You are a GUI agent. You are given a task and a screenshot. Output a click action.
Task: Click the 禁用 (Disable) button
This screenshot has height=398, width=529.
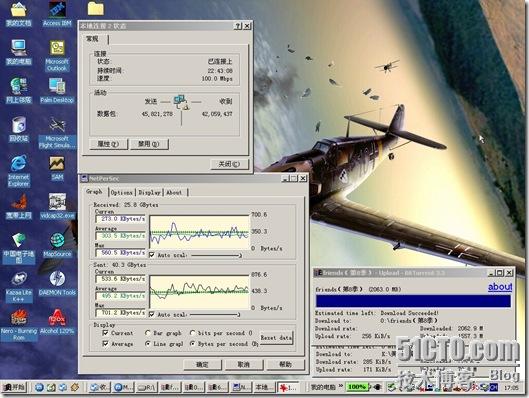tap(149, 144)
